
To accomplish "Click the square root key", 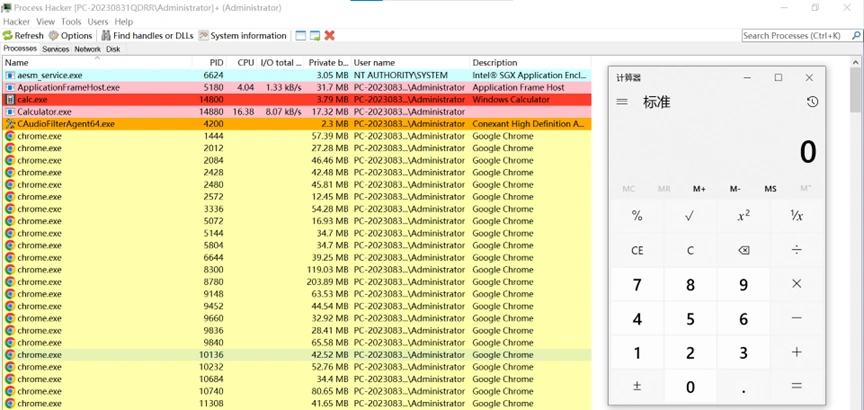I will pos(690,216).
